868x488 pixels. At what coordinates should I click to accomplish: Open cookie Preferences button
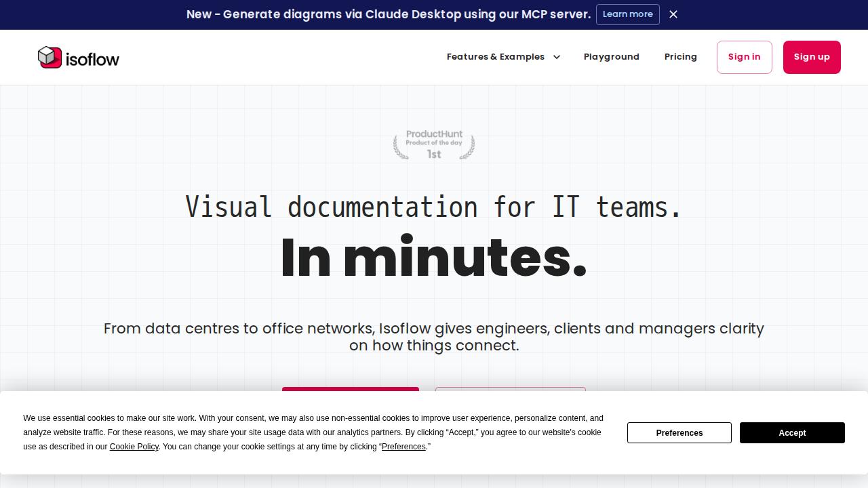pos(679,432)
